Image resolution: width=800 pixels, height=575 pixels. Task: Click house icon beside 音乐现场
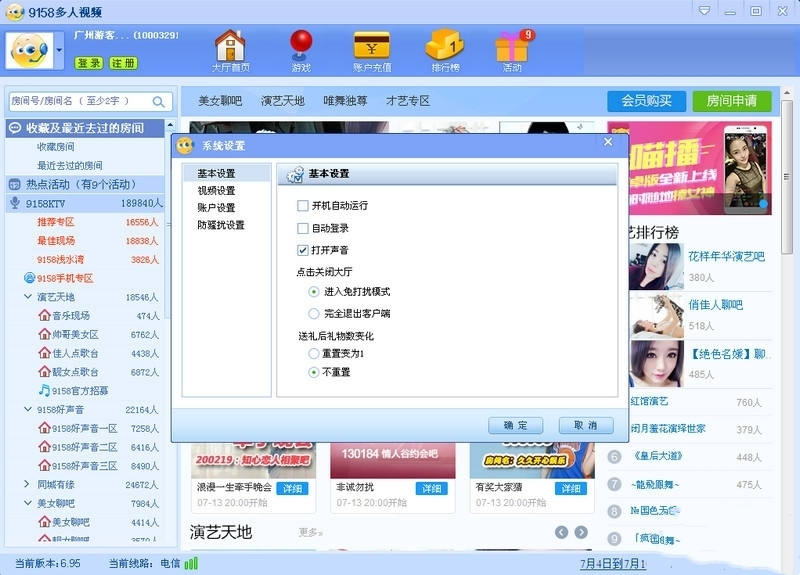(x=44, y=315)
